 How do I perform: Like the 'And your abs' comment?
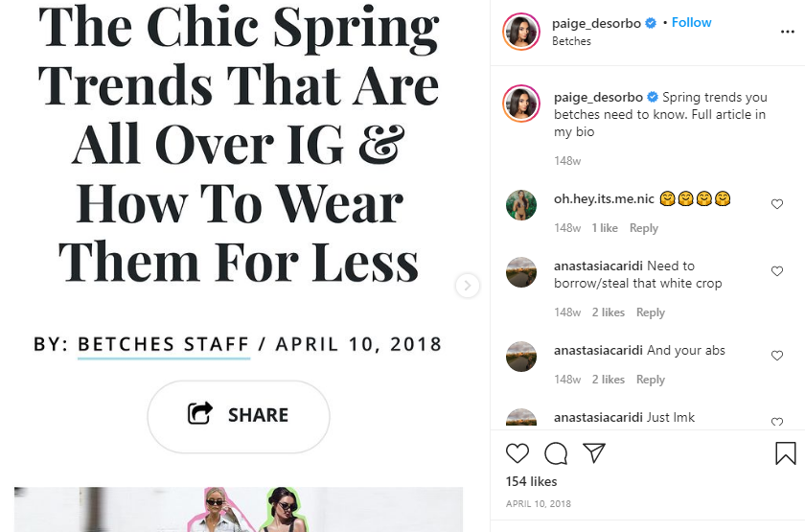(x=777, y=356)
